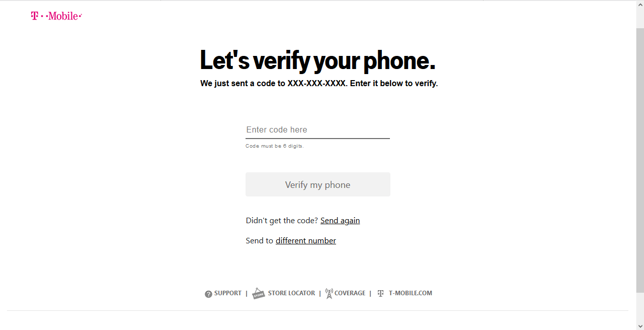Open the STORE LOCATOR footer text link
This screenshot has width=644, height=330.
pos(291,293)
